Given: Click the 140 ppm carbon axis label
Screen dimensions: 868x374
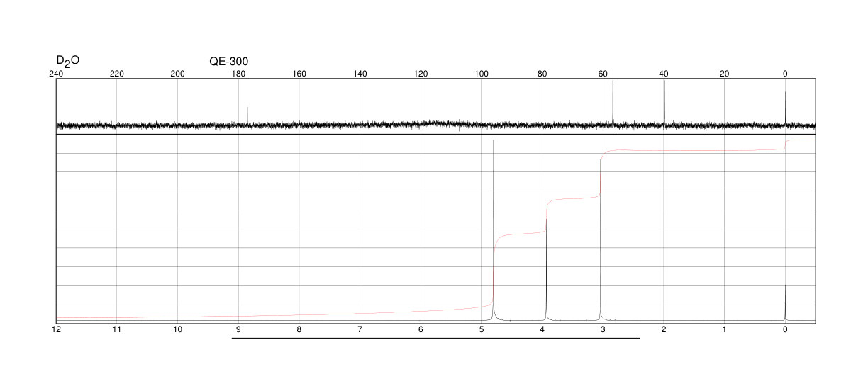Looking at the screenshot, I should 360,74.
